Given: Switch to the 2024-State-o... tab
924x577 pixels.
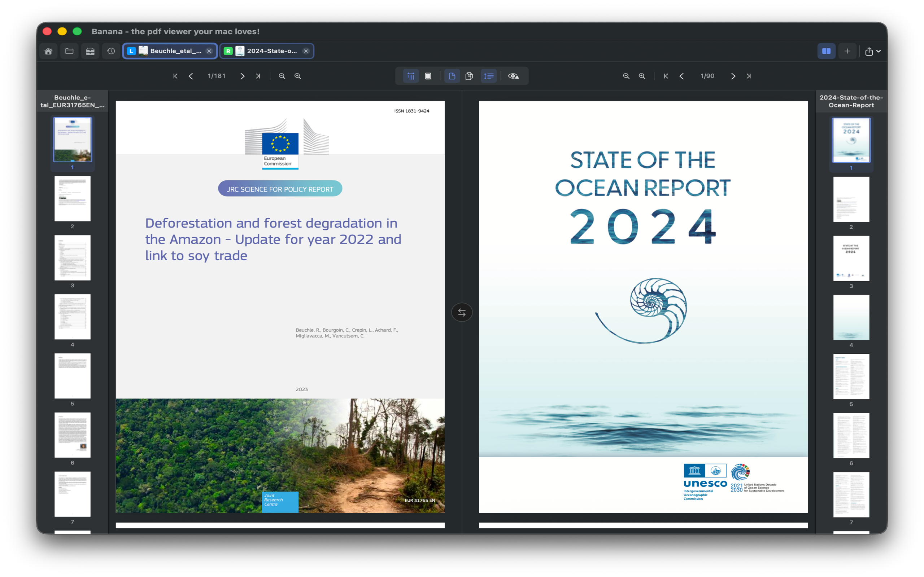Looking at the screenshot, I should (267, 51).
